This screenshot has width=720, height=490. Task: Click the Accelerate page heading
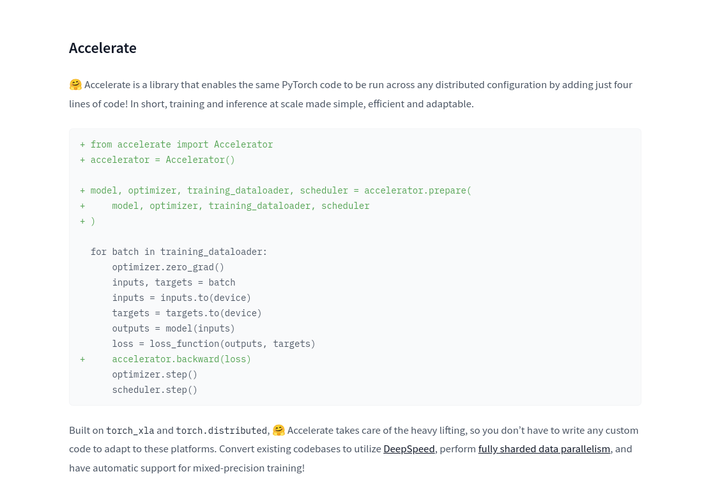coord(103,48)
